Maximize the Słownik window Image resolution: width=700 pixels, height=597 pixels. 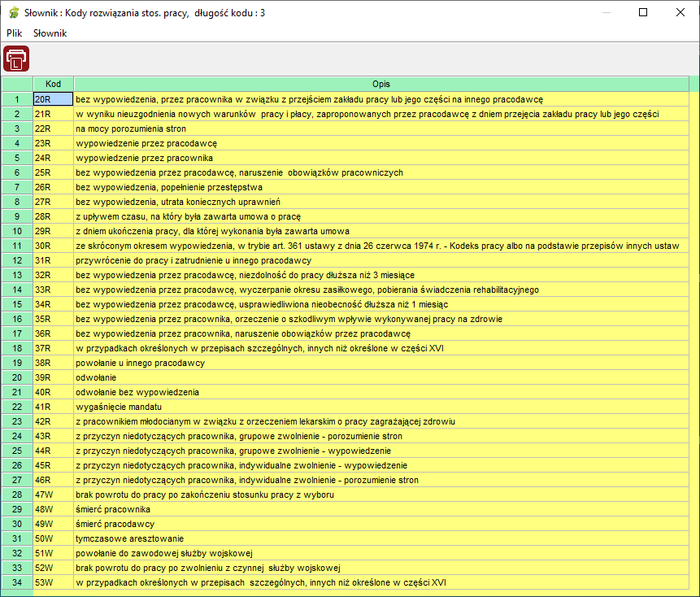click(x=643, y=12)
